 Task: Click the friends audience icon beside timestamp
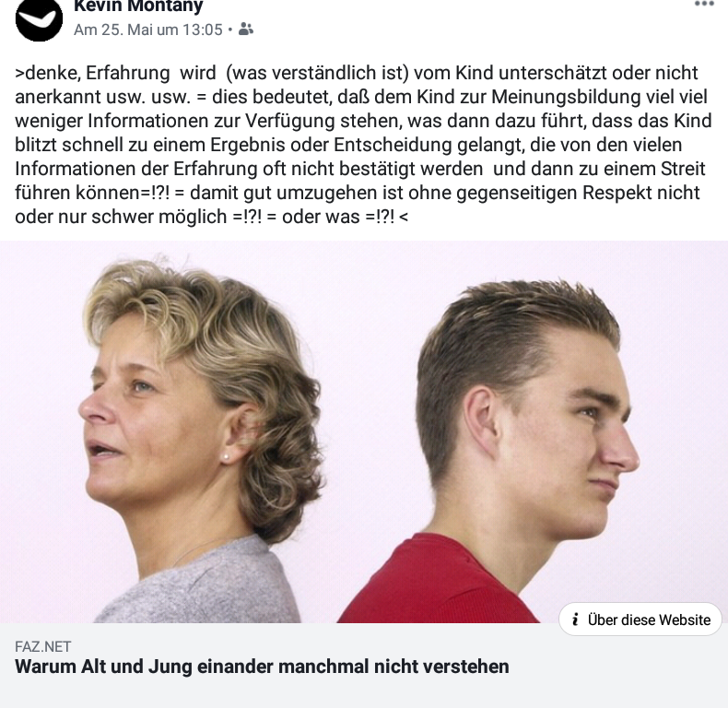(x=246, y=29)
